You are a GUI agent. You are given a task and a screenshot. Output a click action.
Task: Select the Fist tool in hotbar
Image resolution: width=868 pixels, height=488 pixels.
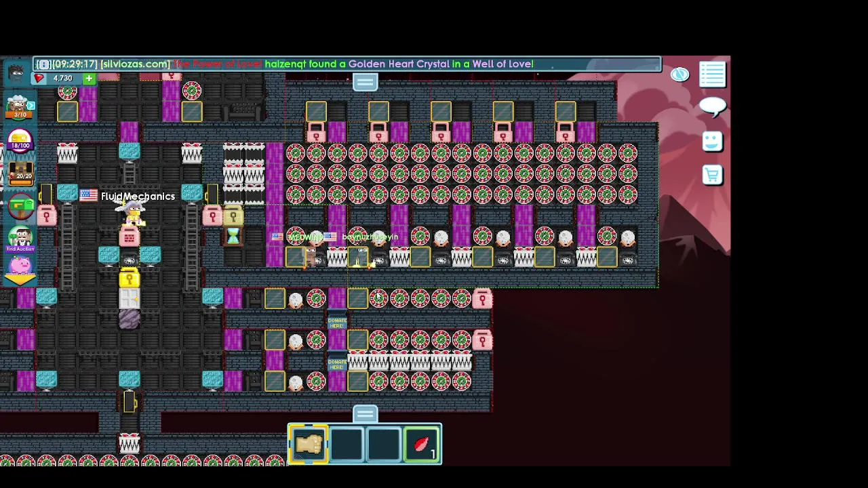309,445
